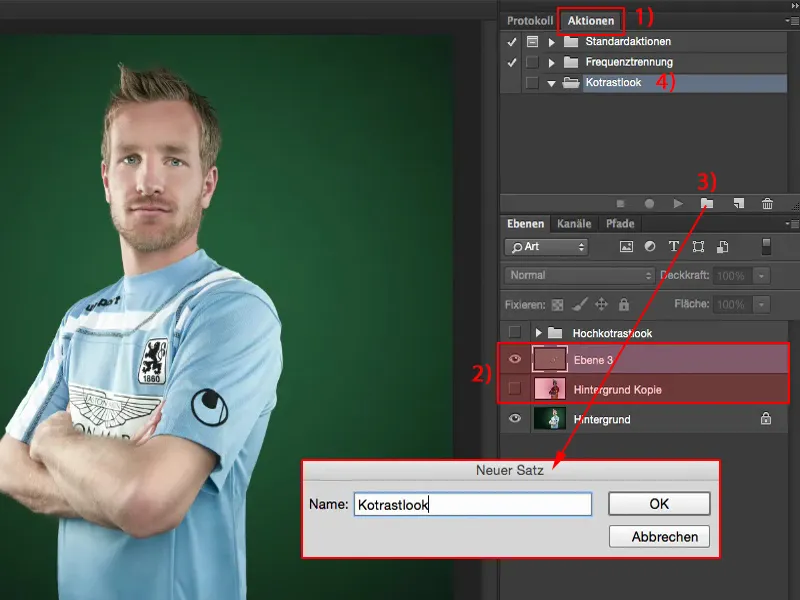
Task: Toggle the Standardaktionen checkmark
Action: pos(512,42)
